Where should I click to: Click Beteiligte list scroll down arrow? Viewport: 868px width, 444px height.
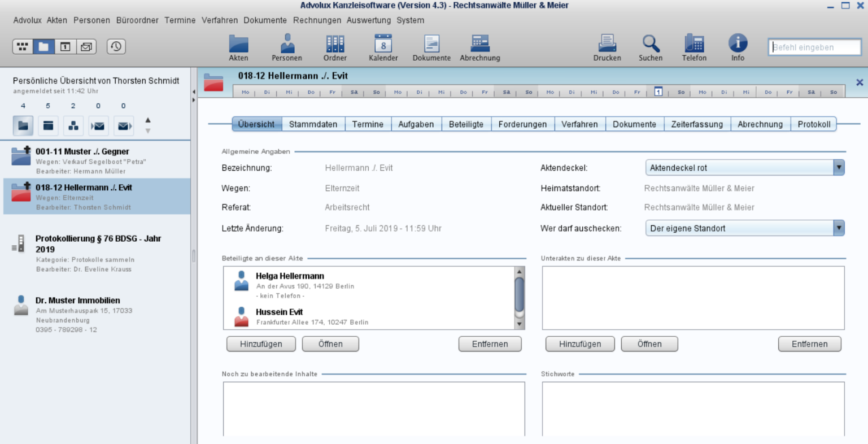point(520,324)
